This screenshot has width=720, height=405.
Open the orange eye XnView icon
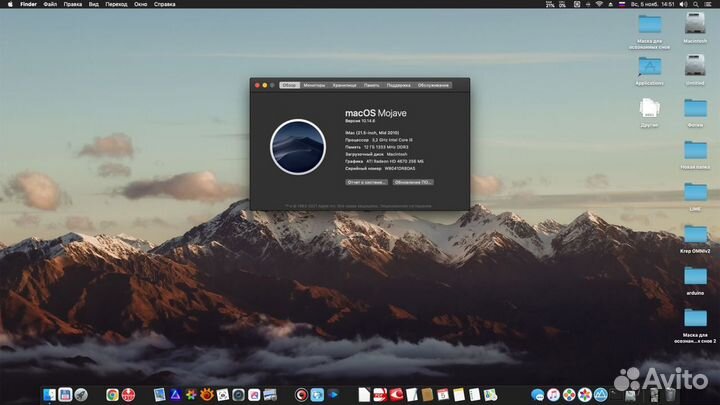[x=207, y=394]
